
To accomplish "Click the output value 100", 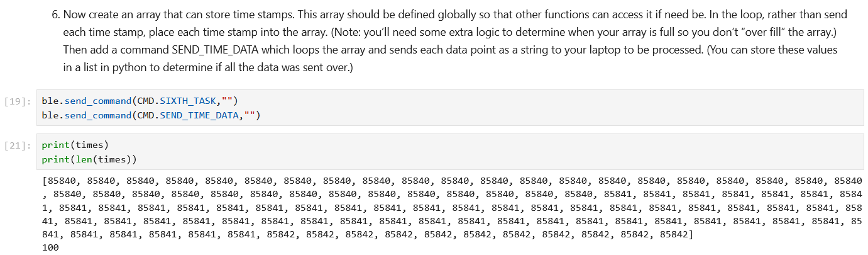I will click(x=50, y=247).
